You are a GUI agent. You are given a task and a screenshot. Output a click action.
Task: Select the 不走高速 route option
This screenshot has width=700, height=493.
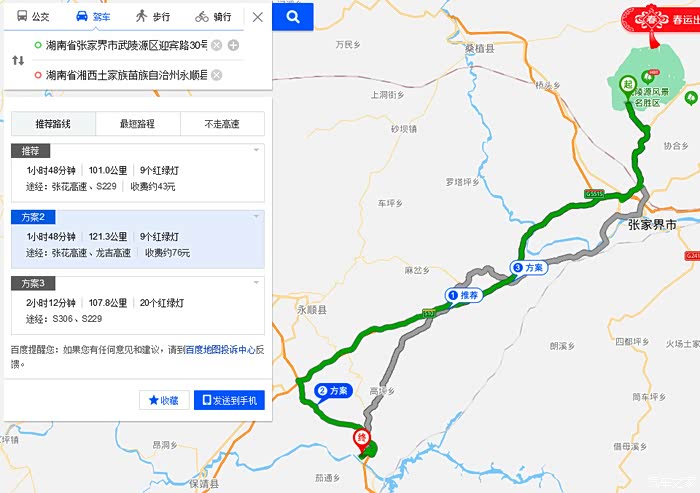click(222, 124)
